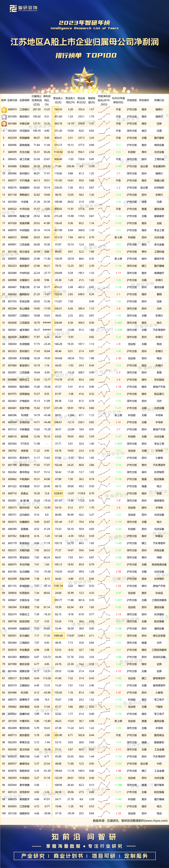Click the 证券简称 column header
Screen dimensions: 169x868
(25, 100)
